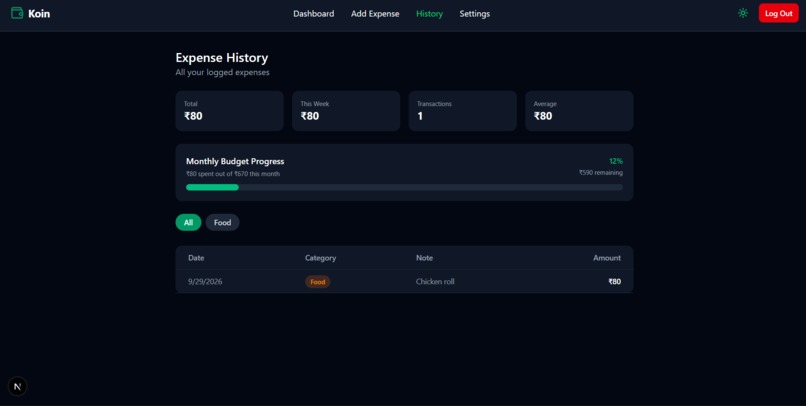Click the Chicken roll note
806x406 pixels.
point(435,282)
